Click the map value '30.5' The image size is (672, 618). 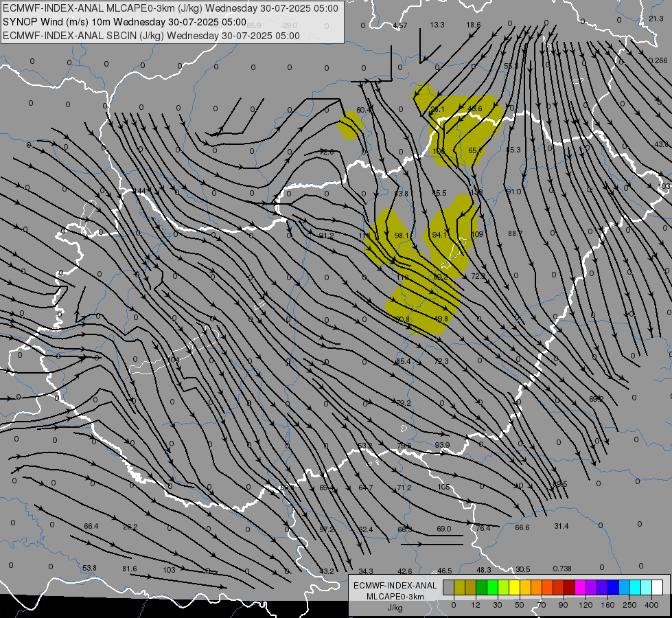(523, 569)
